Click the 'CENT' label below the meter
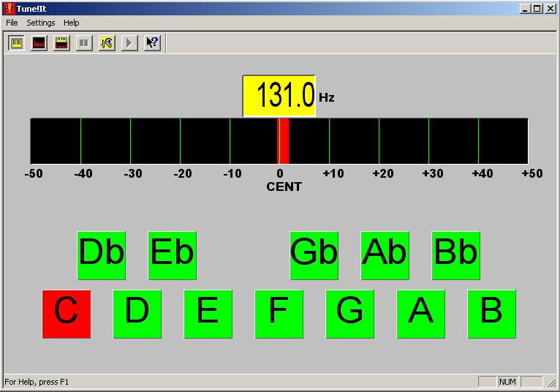The width and height of the screenshot is (560, 392). click(284, 186)
